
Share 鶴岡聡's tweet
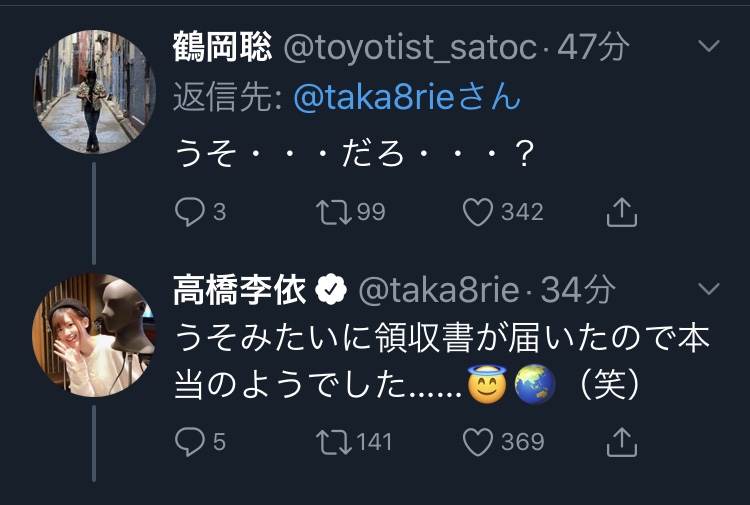click(622, 212)
